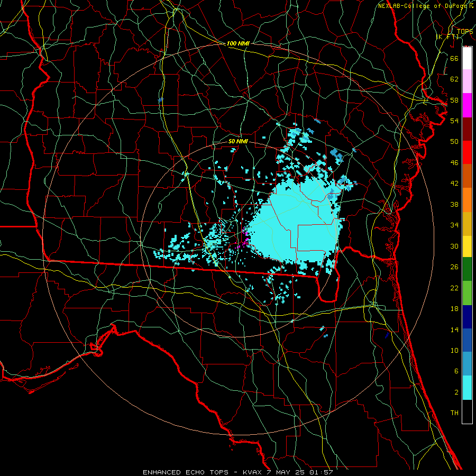Click the black TH swatch in the legend
476x476 pixels.
467,411
